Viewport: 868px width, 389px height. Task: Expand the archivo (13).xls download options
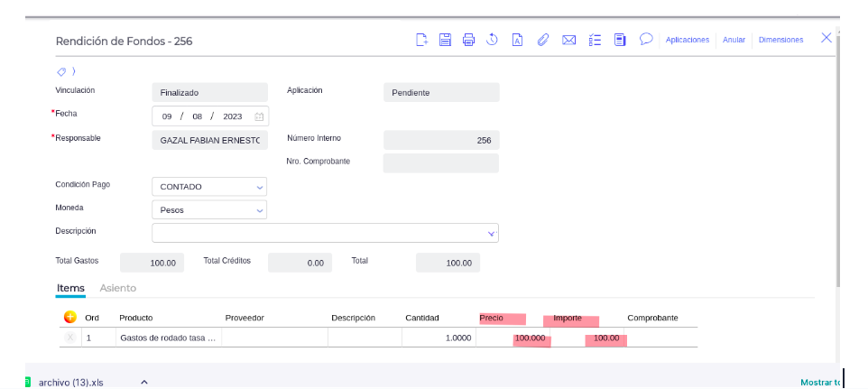click(x=144, y=383)
